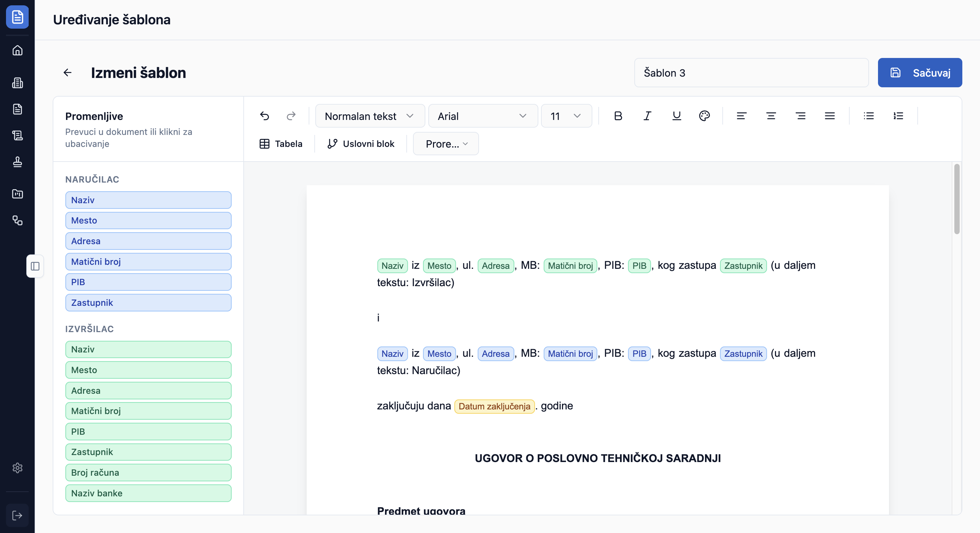Expand the font size 11 dropdown

pyautogui.click(x=566, y=116)
